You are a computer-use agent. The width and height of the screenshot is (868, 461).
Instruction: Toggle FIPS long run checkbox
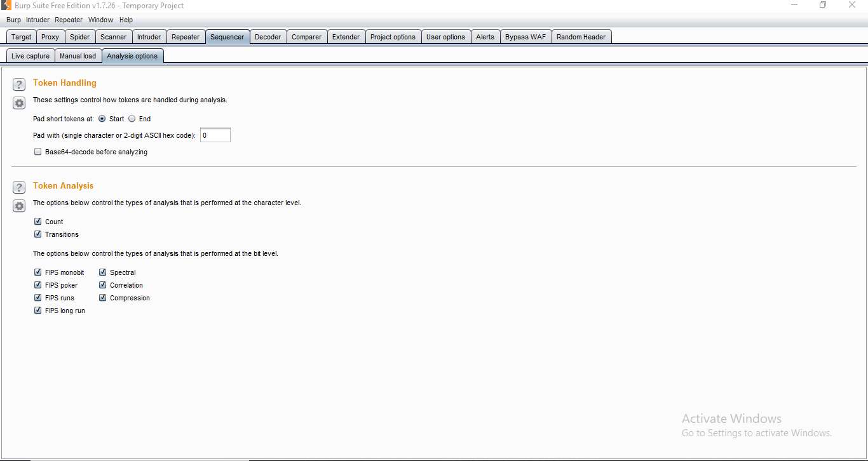click(x=38, y=311)
